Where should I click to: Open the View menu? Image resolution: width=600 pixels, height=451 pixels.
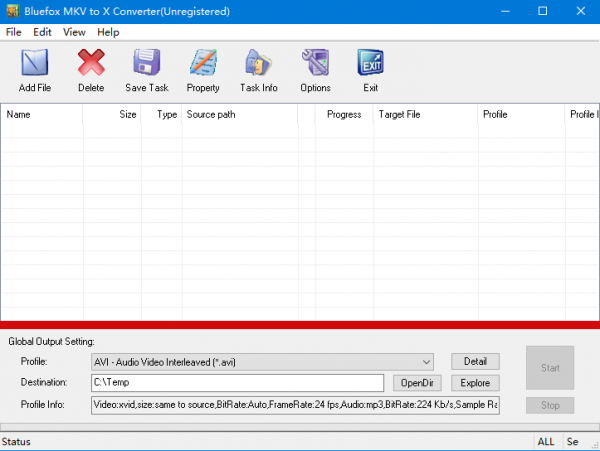(74, 32)
